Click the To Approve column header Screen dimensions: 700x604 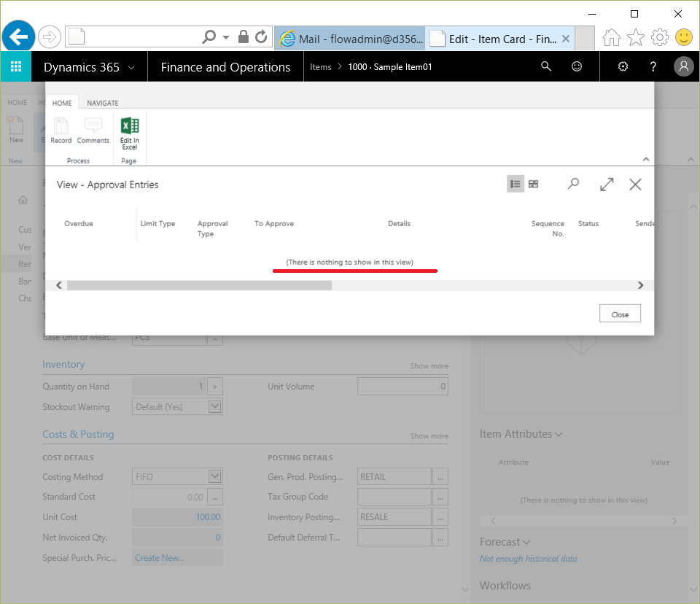pos(274,223)
